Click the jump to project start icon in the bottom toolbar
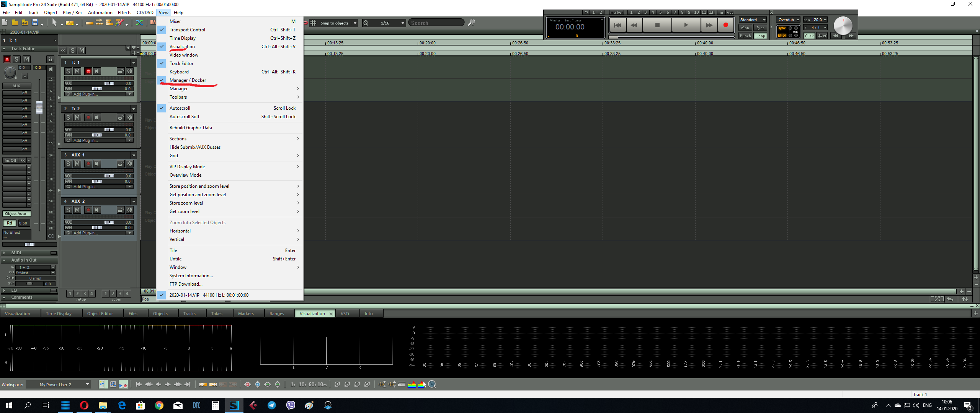Screen dimensions: 980x413 coord(139,384)
